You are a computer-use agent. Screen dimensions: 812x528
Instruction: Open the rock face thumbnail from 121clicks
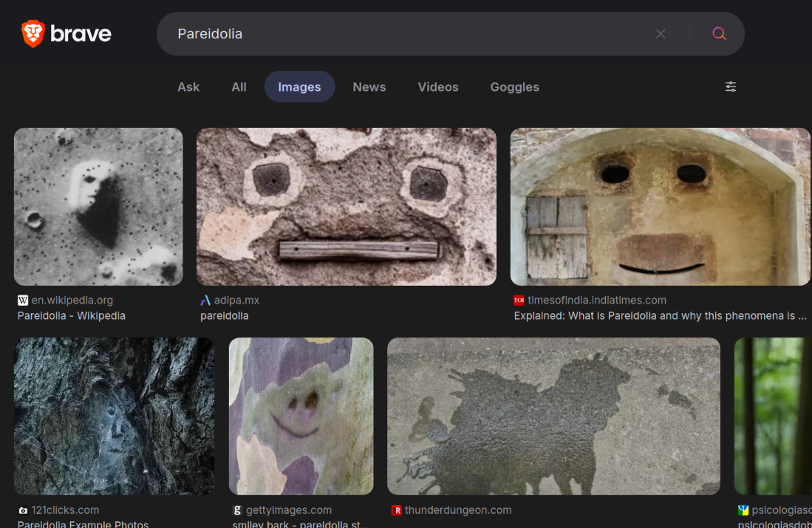pos(114,416)
